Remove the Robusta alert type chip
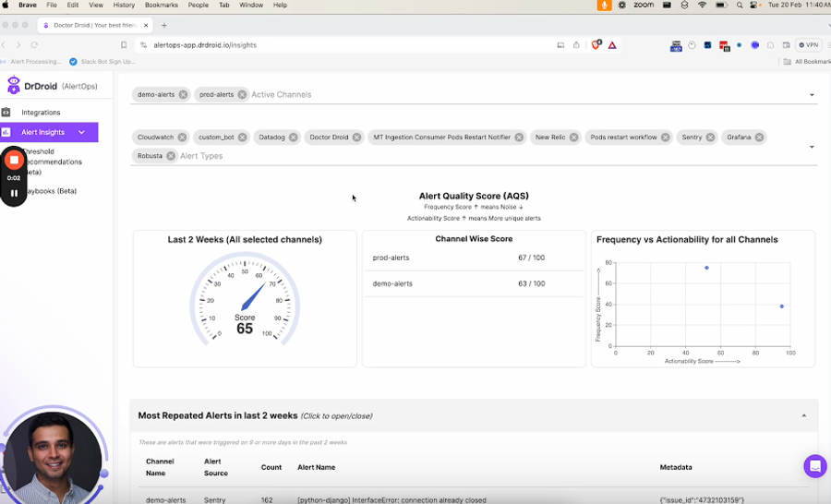This screenshot has height=504, width=831. pyautogui.click(x=171, y=156)
